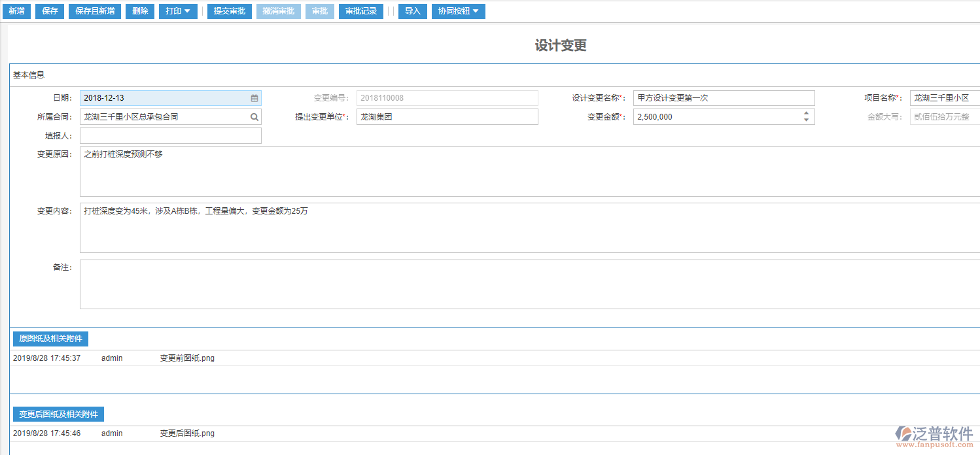The image size is (980, 455).
Task: Click the 原图纸及相关附件 attachment button
Action: pyautogui.click(x=50, y=339)
